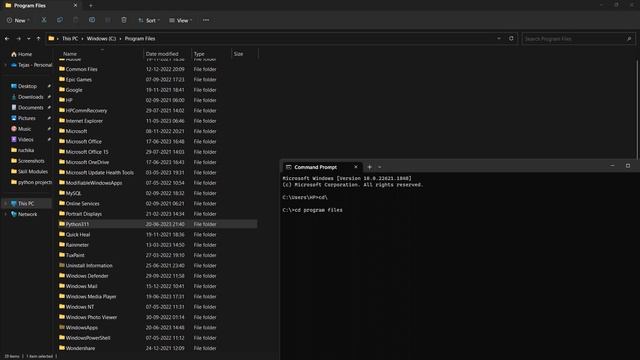This screenshot has height=360, width=640.
Task: Click the Share icon in Explorer toolbar
Action: (108, 20)
